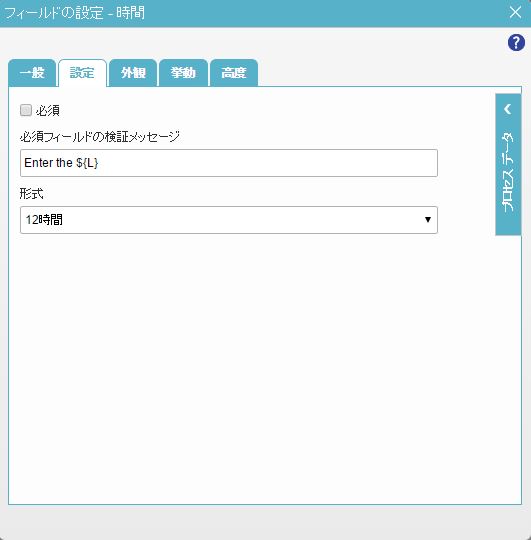Click the 必須フィールドの検証メッセージ label
This screenshot has width=531, height=540.
tap(100, 137)
